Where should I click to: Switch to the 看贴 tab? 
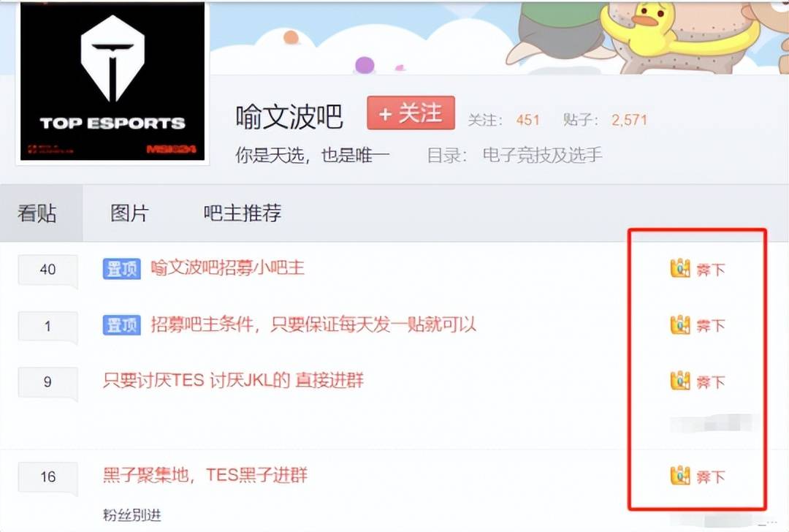pos(37,213)
